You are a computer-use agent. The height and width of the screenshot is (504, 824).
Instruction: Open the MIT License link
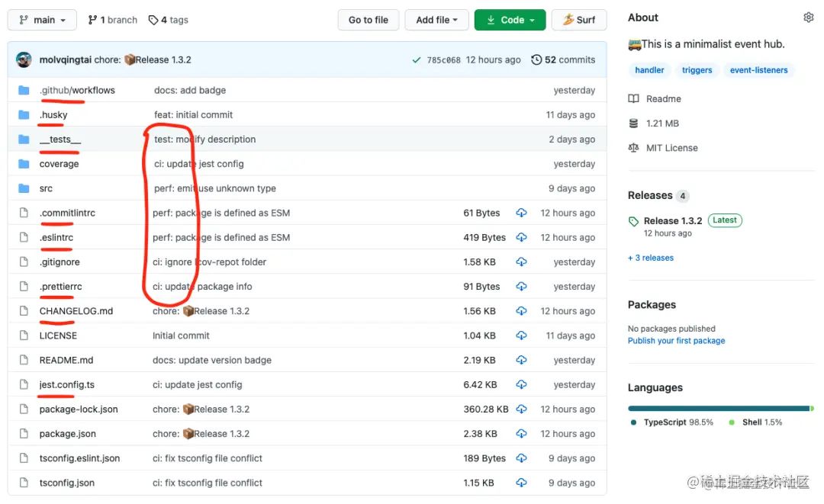(672, 148)
